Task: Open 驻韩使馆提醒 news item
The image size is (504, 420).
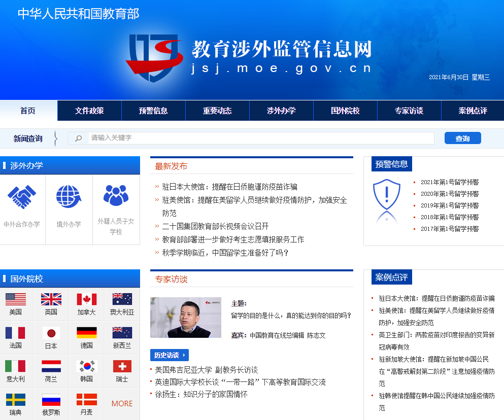Action: tap(436, 402)
